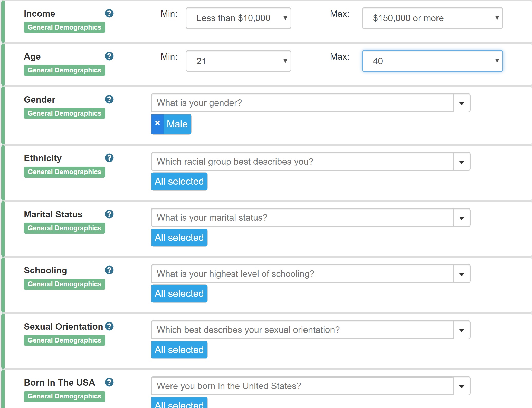The width and height of the screenshot is (532, 408).
Task: Click the 'What is your marital status?' field
Action: coord(302,218)
